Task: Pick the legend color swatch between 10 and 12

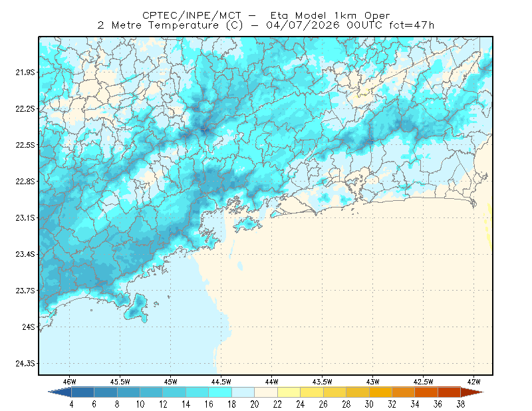Action: coord(152,392)
